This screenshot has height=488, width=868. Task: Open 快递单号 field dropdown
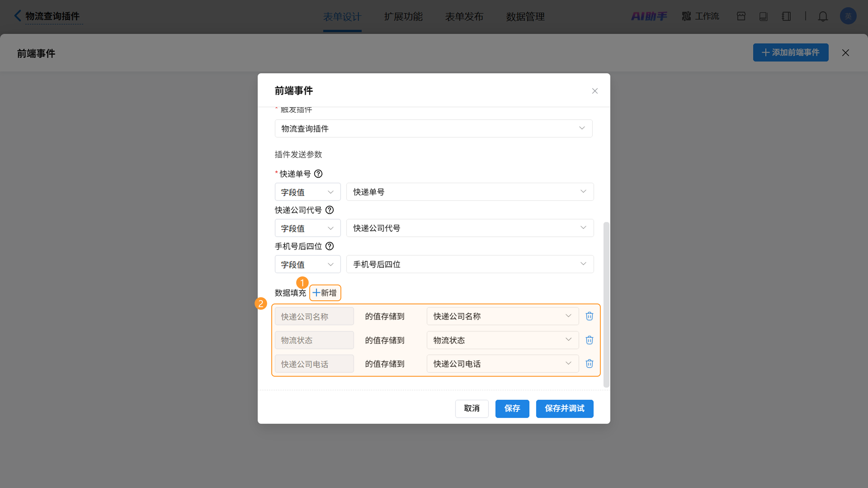[x=470, y=192]
